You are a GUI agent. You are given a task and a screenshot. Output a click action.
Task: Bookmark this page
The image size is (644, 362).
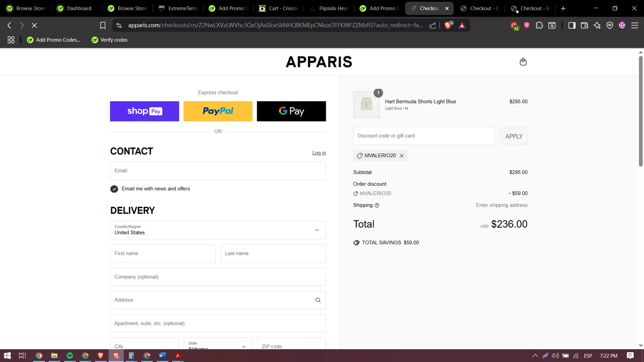click(103, 25)
